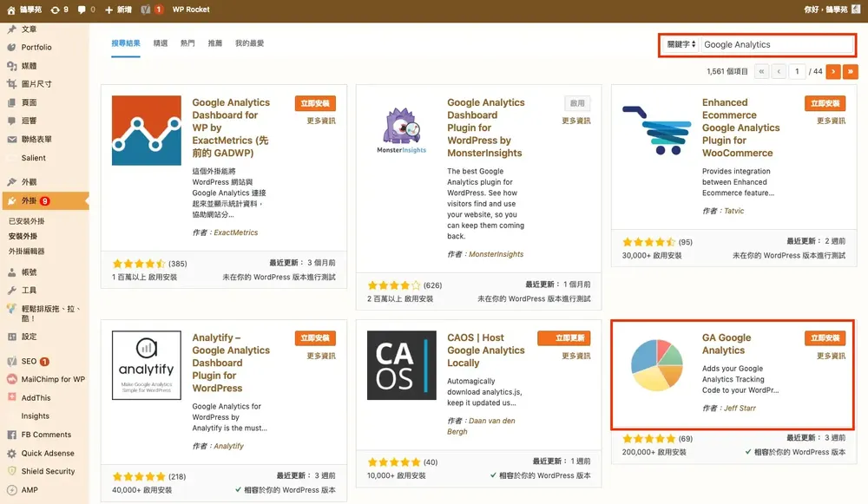Click the analytify plugin logo

click(x=147, y=365)
